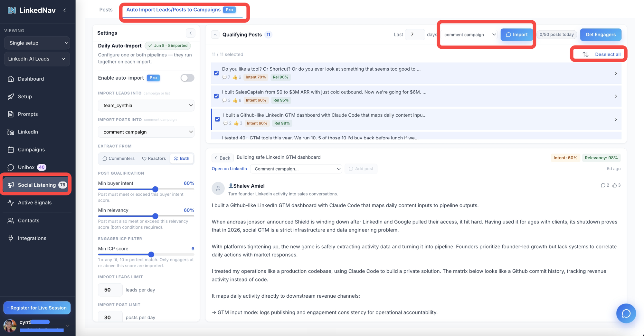Click the Prompts document icon
Screen dimensions: 644x336
pos(11,114)
